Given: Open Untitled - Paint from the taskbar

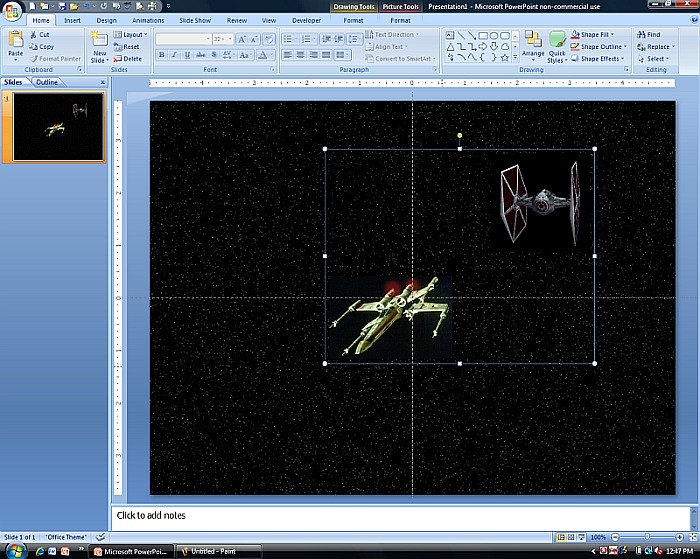Looking at the screenshot, I should pyautogui.click(x=213, y=551).
